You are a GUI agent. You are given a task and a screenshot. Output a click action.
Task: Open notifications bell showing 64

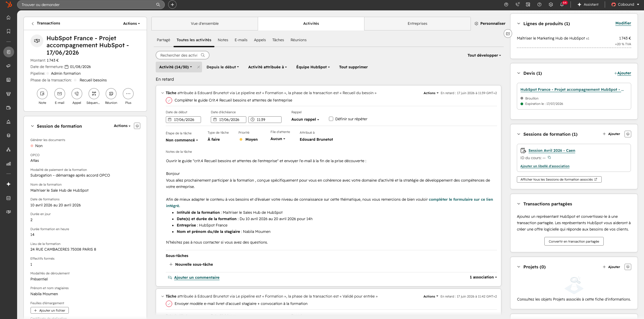(562, 5)
